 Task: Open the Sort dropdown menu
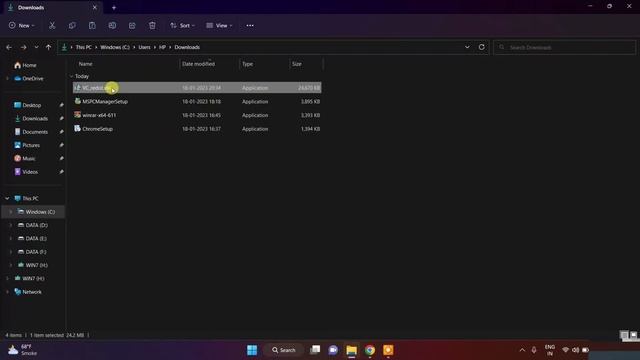[182, 25]
